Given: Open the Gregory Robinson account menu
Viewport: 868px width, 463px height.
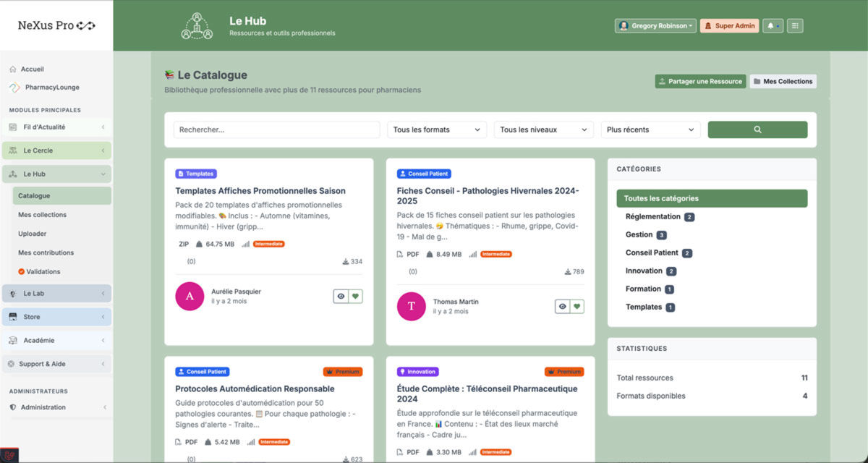Looking at the screenshot, I should click(655, 25).
